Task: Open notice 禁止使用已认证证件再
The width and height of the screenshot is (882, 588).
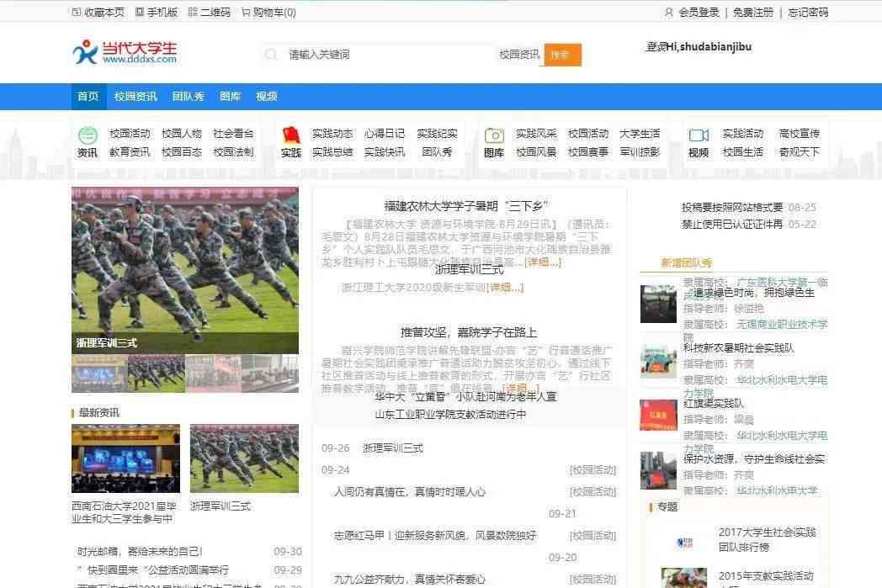Action: tap(732, 225)
